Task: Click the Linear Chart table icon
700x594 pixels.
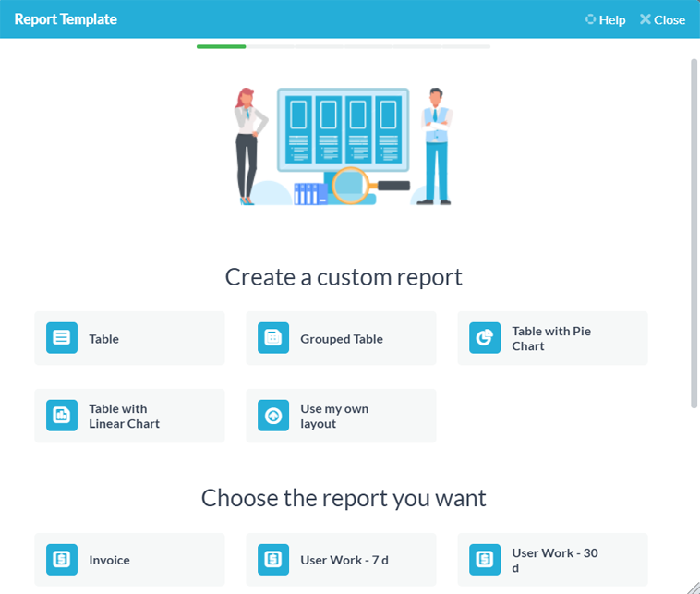Action: [x=62, y=416]
